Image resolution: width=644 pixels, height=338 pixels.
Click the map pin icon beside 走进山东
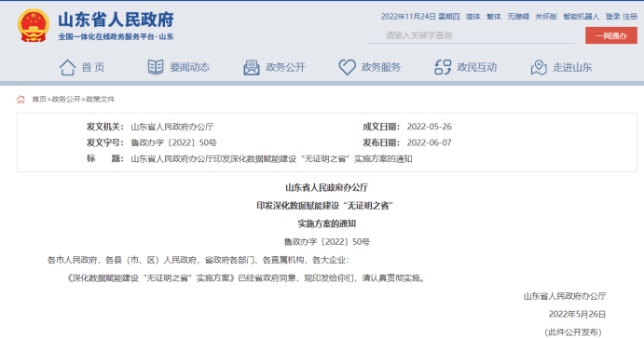(x=539, y=67)
